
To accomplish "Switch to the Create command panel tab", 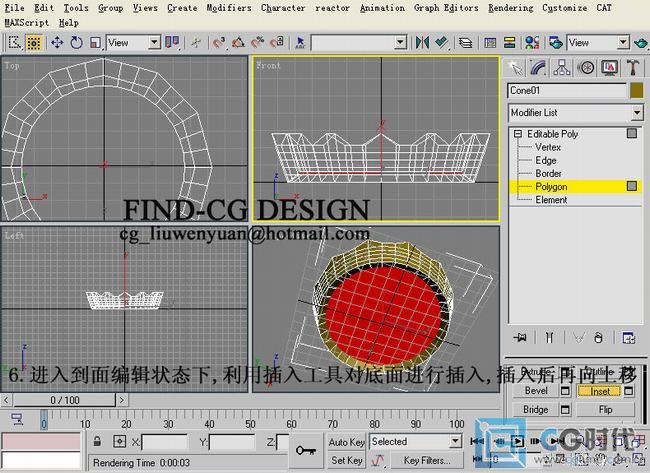I will [514, 68].
